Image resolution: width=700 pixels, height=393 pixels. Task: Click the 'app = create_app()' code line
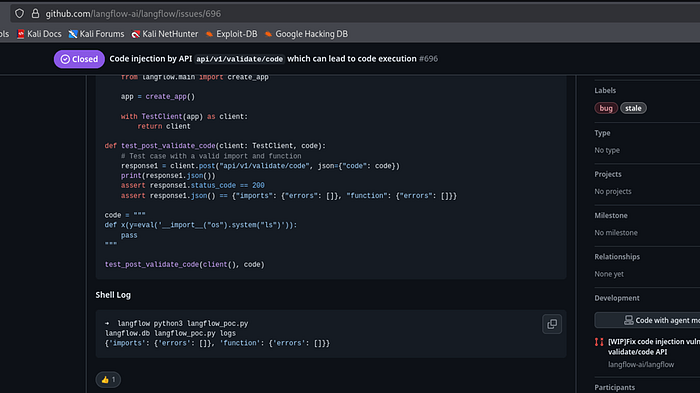coord(158,96)
